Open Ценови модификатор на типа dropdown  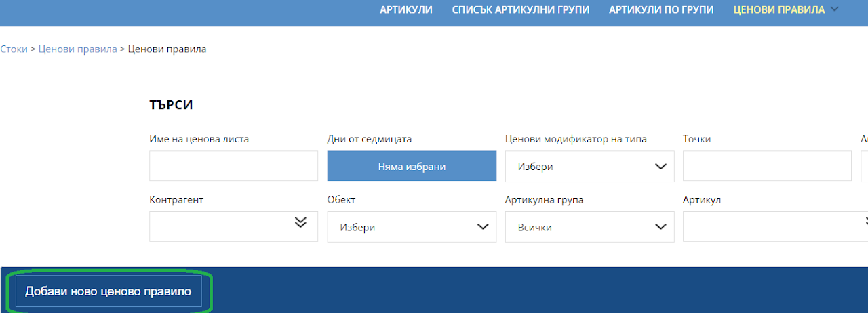point(589,166)
